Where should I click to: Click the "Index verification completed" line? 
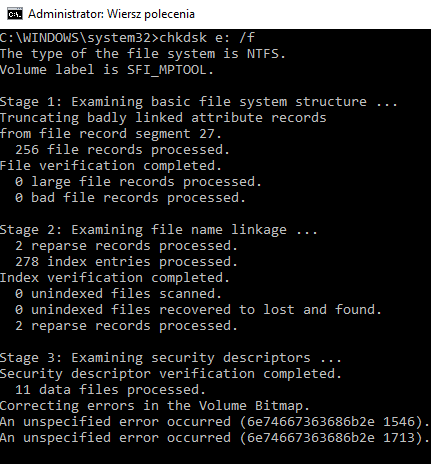click(115, 278)
